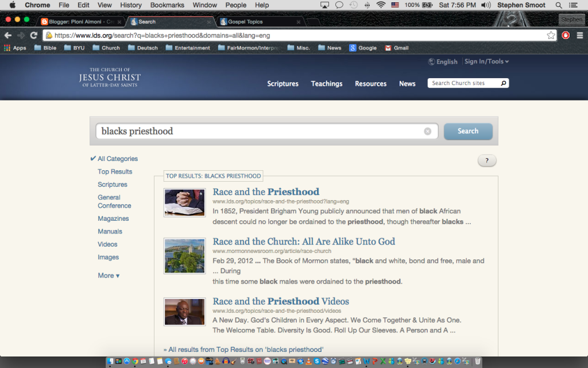Open the Apple menu
The height and width of the screenshot is (368, 588).
[12, 5]
